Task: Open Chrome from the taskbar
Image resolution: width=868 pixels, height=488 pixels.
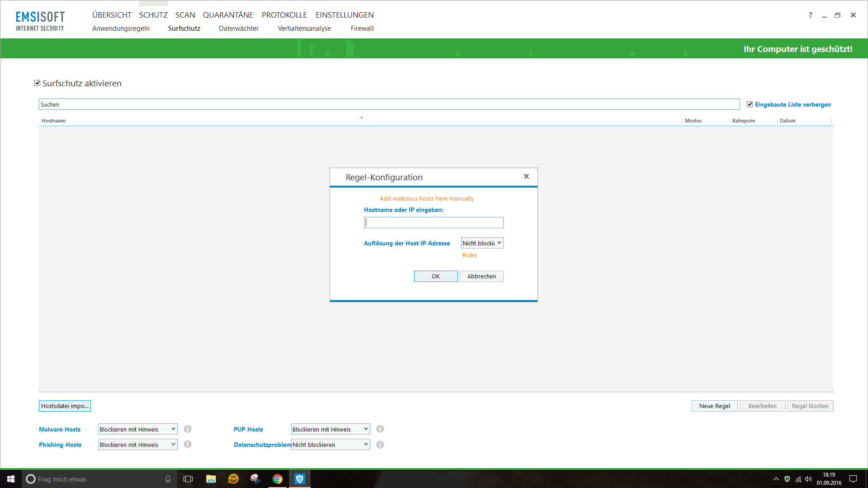Action: click(277, 479)
